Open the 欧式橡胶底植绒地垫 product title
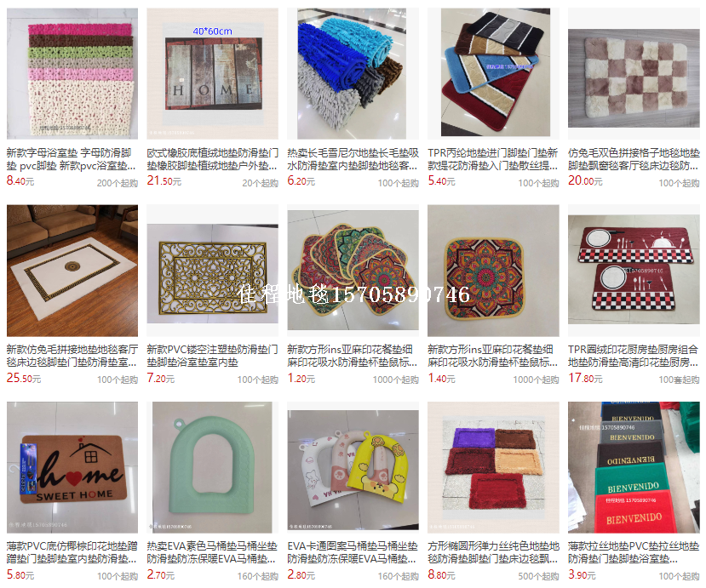The width and height of the screenshot is (706, 588). pos(212,159)
